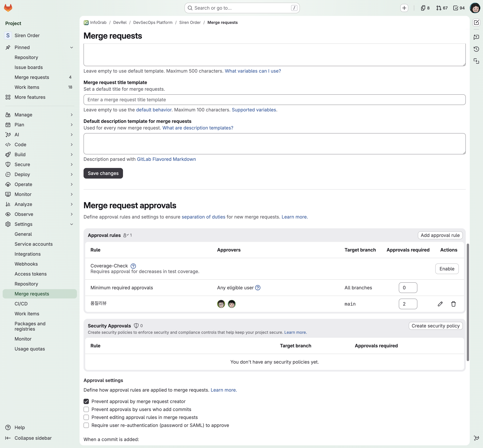Toggle Prevent editing approval rules in merge requests
The image size is (483, 448).
click(x=86, y=417)
